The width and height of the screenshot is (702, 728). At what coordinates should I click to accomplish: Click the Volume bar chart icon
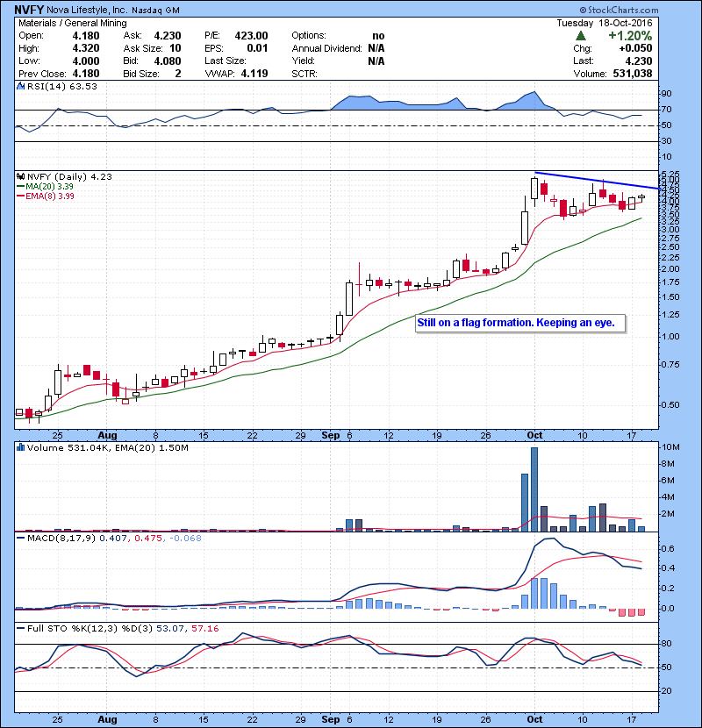(20, 447)
